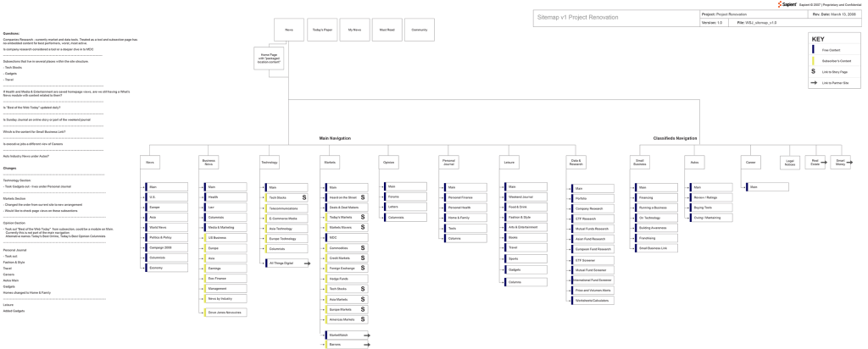Click the Hedge Funds box
Screen dimensions: 868x349
tap(347, 279)
